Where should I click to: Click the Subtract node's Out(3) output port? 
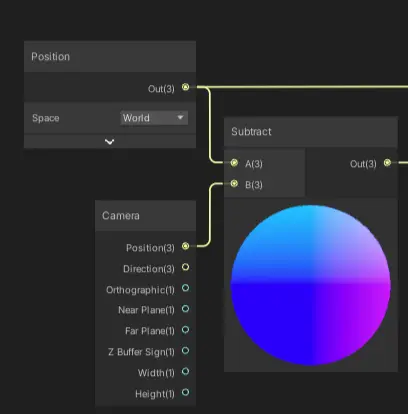(x=387, y=163)
